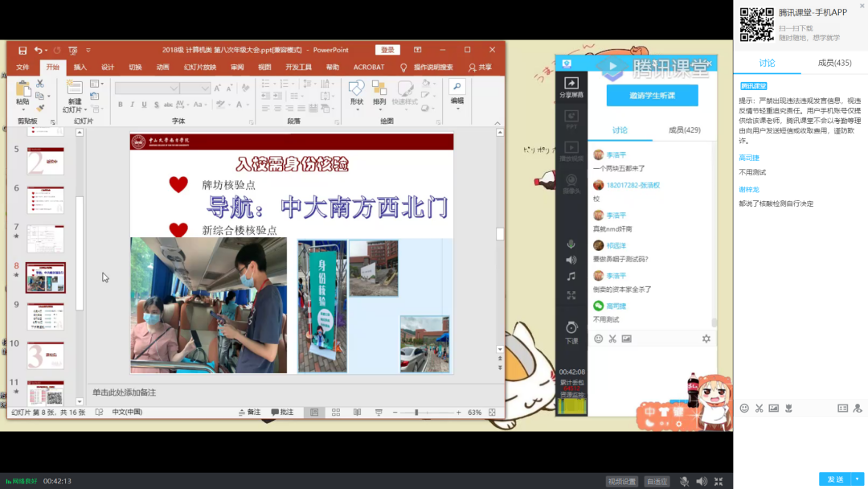Screen dimensions: 868x489
Task: Toggle speaker volume in bottom player bar
Action: [702, 481]
